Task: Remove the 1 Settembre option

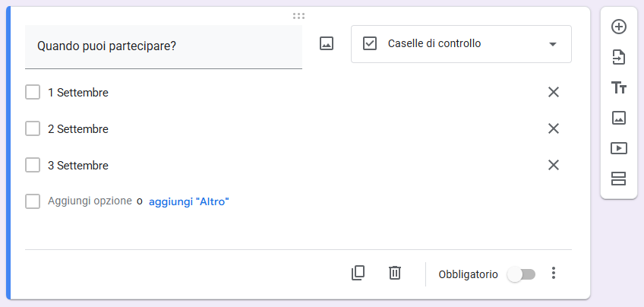Action: click(x=554, y=93)
